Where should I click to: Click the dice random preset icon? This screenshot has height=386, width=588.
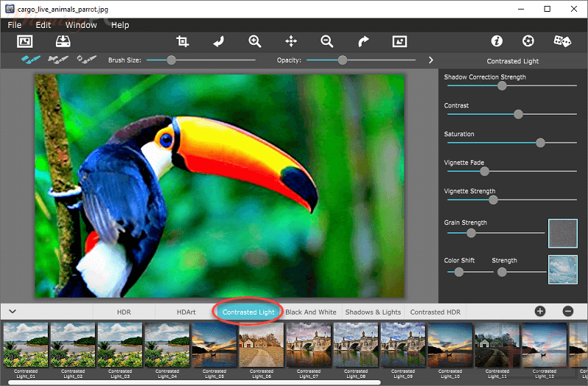pos(562,41)
